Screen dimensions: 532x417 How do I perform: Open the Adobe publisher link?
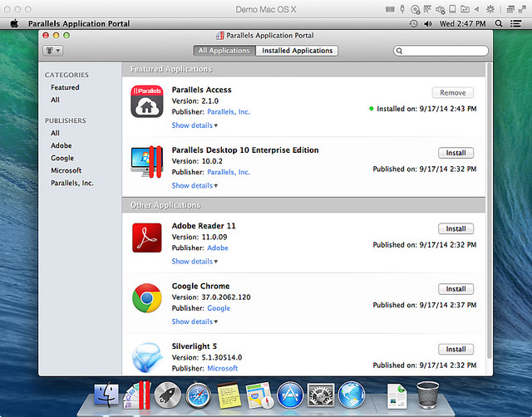click(218, 248)
